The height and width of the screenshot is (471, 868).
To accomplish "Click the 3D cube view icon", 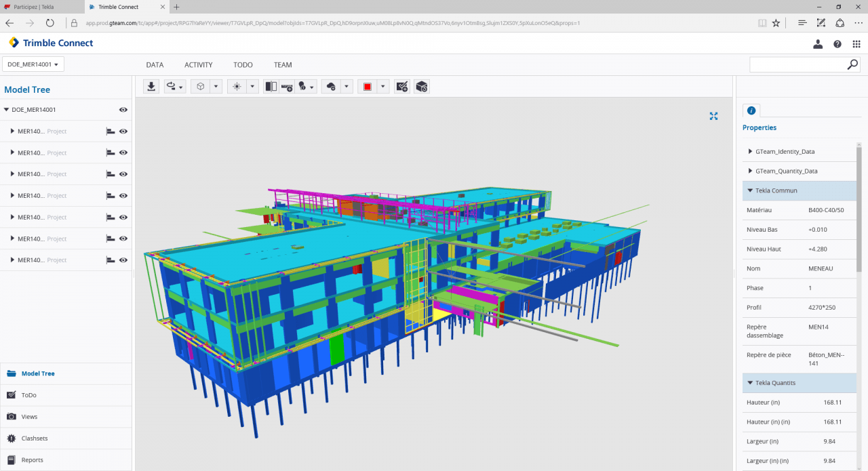I will pos(201,87).
